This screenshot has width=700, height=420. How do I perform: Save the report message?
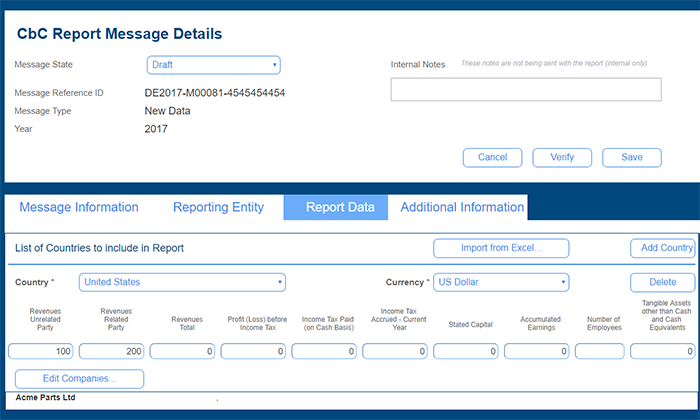coord(631,157)
